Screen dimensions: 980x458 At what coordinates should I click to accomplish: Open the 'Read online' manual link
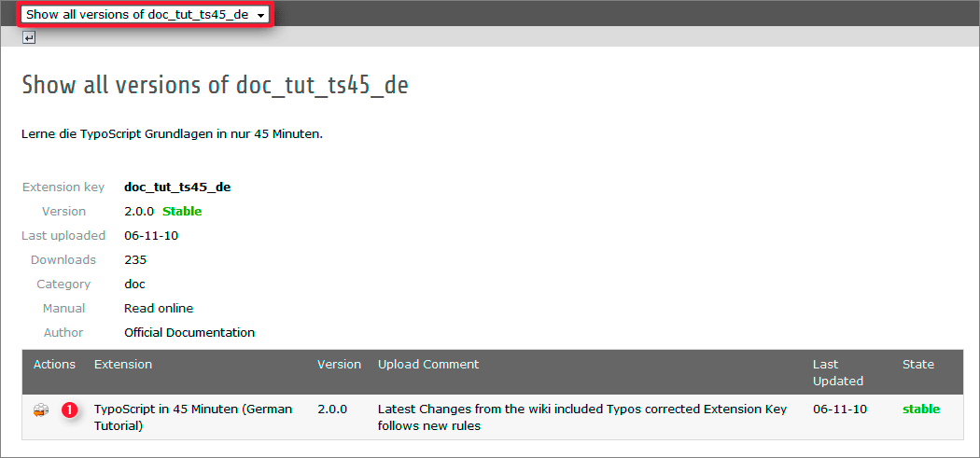[159, 308]
